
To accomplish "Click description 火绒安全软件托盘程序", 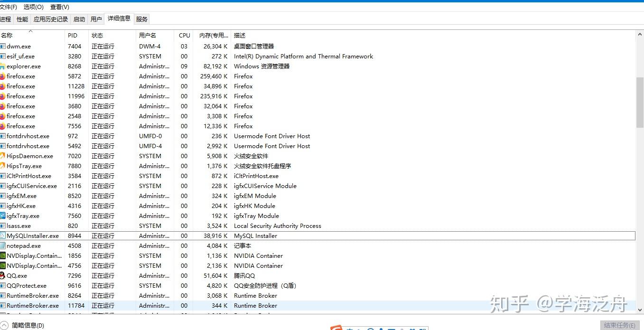I will [x=262, y=166].
